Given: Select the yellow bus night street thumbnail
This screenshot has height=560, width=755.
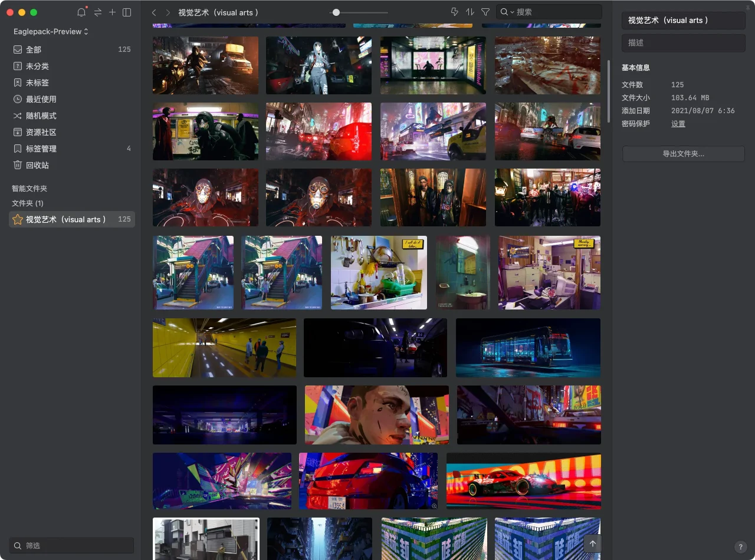Looking at the screenshot, I should coord(205,65).
